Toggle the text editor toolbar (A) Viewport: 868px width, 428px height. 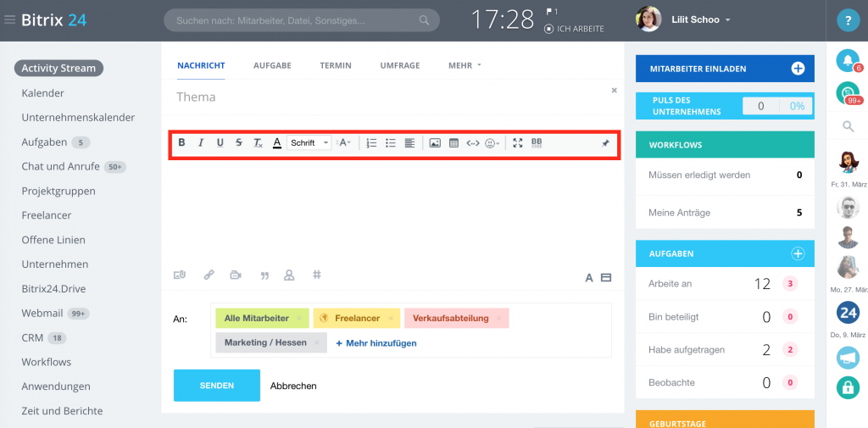(x=589, y=278)
